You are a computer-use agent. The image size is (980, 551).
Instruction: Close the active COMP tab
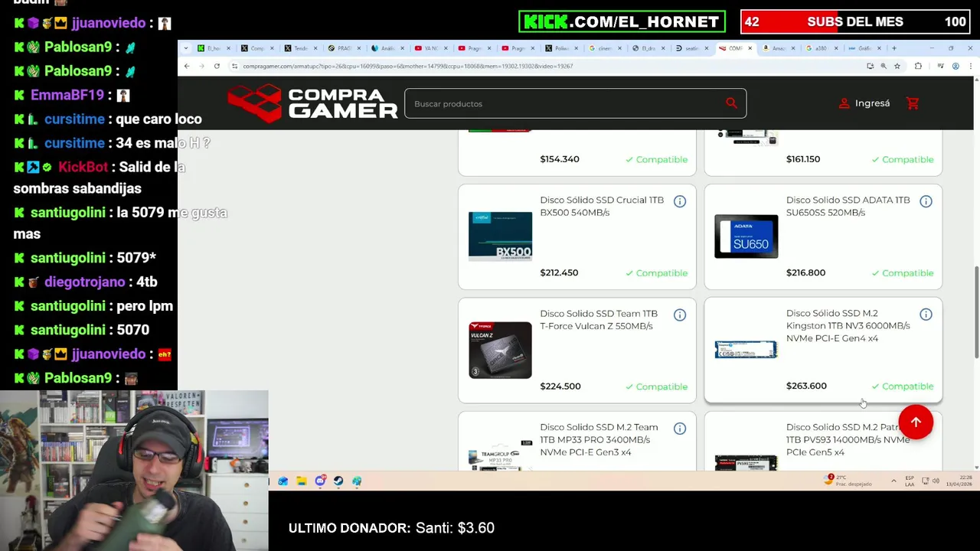point(750,48)
